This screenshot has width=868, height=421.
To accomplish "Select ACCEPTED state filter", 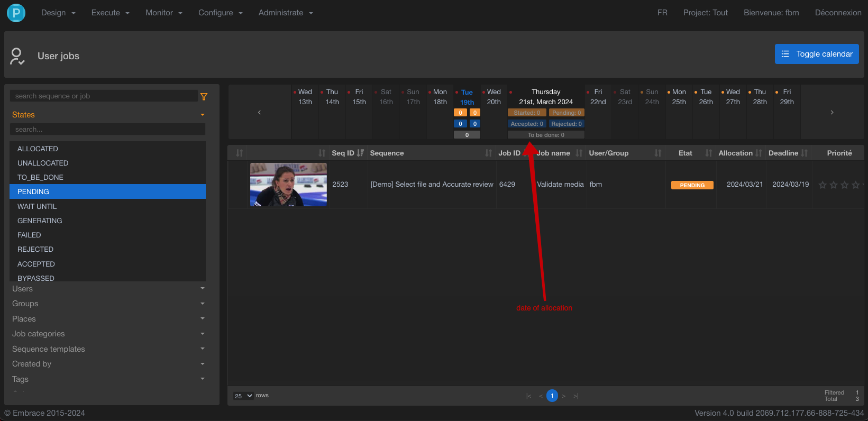I will (107, 264).
